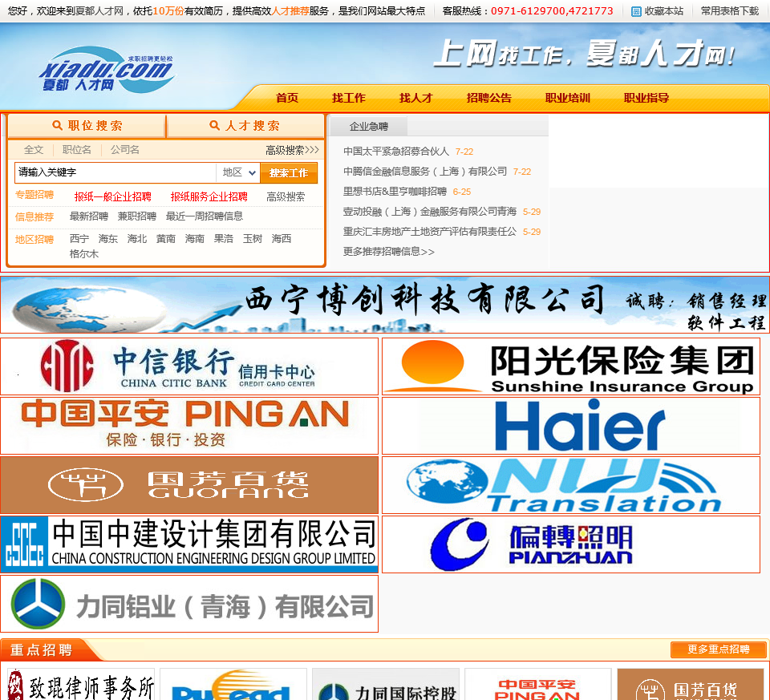Open the 兼职招聘 link
This screenshot has height=700, width=770.
coord(137,216)
